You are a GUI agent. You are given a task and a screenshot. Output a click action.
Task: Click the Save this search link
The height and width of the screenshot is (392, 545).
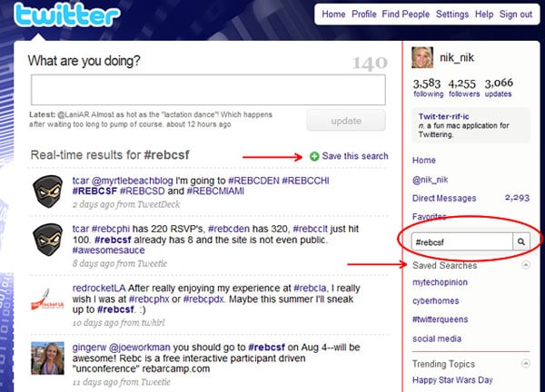click(354, 157)
